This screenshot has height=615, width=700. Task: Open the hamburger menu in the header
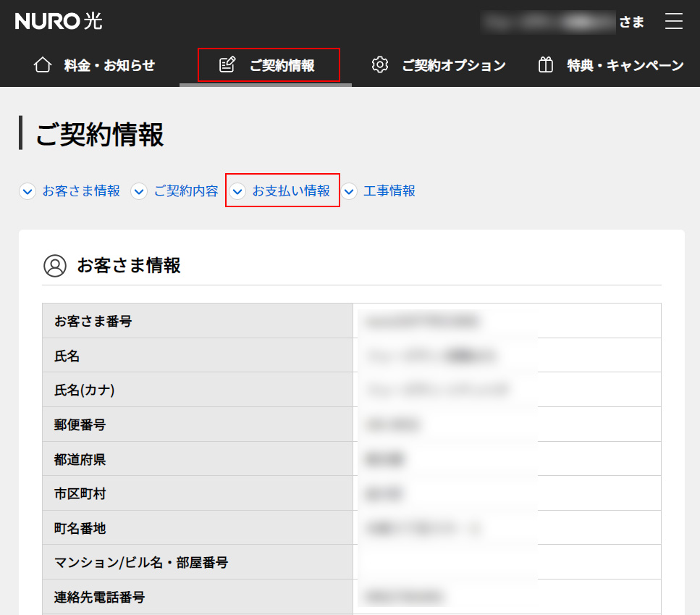click(674, 22)
